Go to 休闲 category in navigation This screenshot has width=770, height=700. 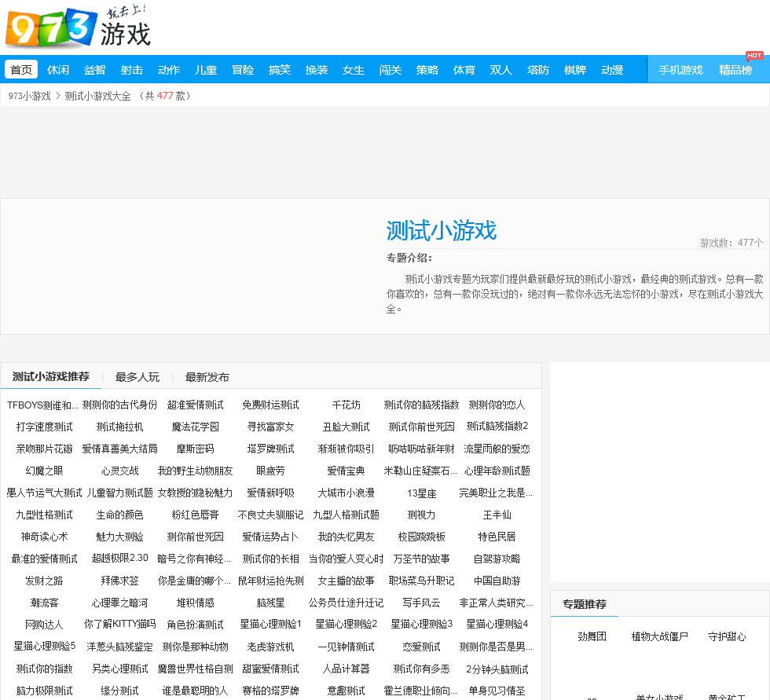pyautogui.click(x=58, y=70)
